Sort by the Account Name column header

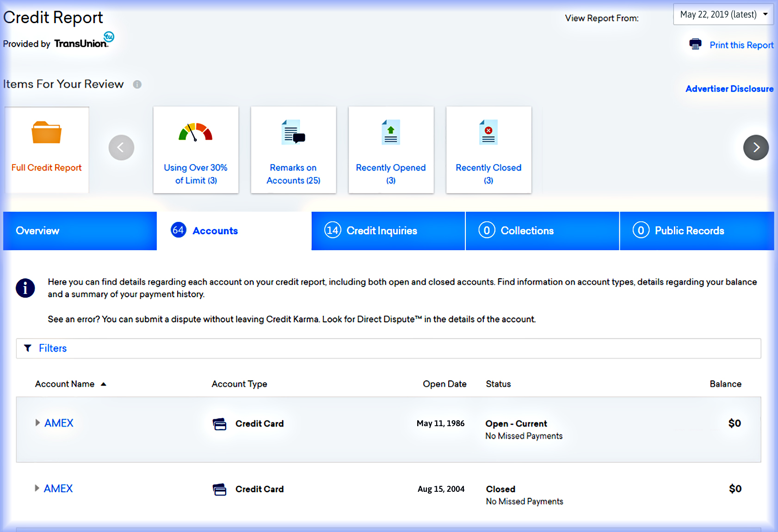(x=65, y=384)
